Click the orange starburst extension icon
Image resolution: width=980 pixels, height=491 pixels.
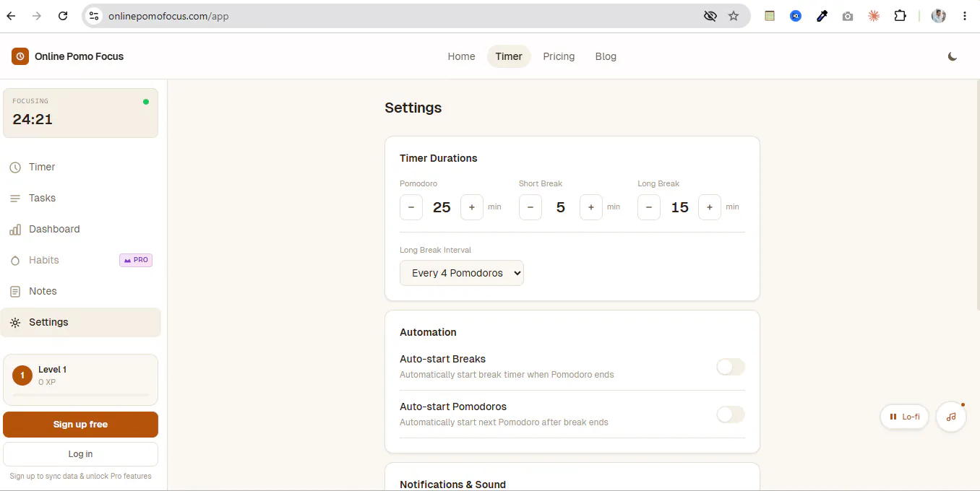(874, 16)
